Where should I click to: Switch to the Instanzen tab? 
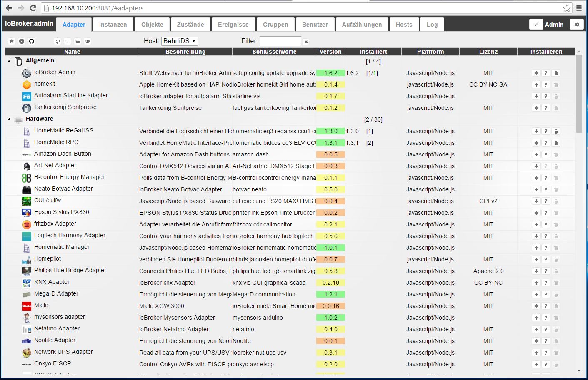(x=113, y=25)
